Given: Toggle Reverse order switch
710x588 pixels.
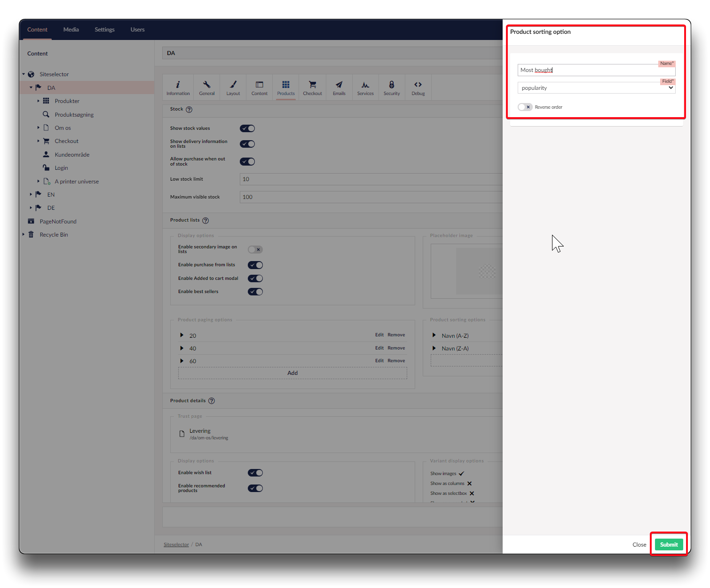Looking at the screenshot, I should click(x=525, y=107).
